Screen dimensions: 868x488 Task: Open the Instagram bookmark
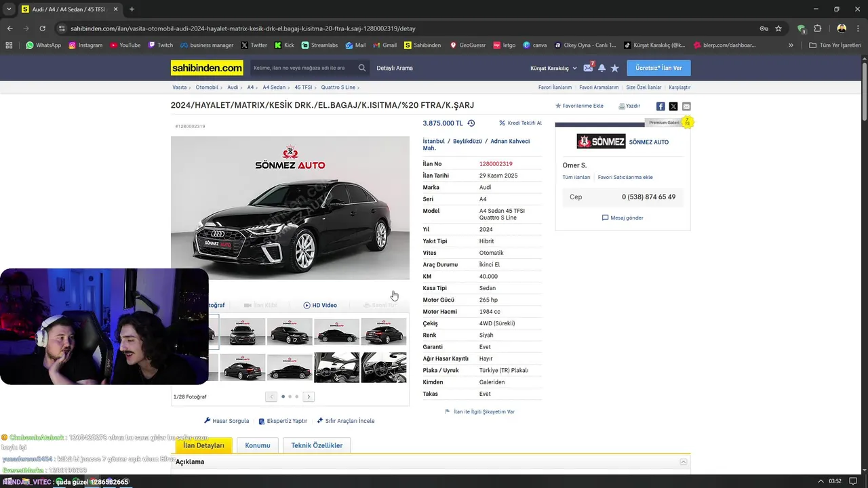[x=85, y=45]
